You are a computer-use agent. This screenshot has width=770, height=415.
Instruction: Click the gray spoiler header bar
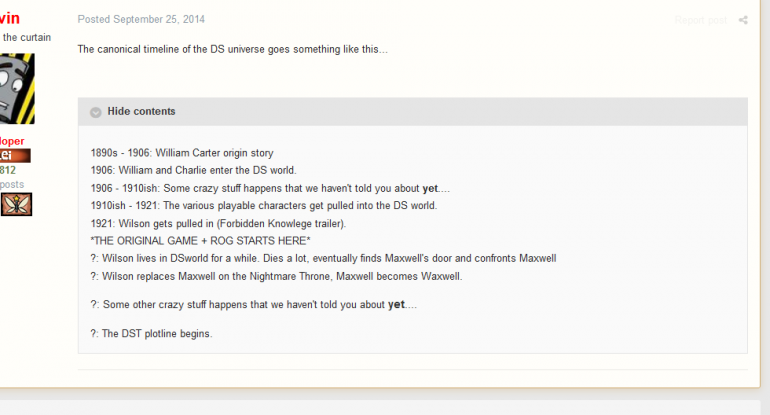412,111
